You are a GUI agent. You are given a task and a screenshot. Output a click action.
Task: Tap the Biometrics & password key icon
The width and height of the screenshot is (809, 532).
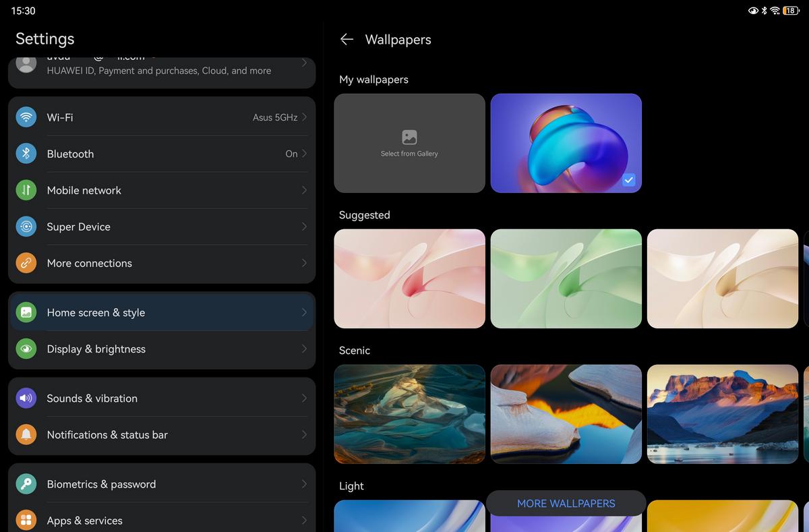click(26, 484)
